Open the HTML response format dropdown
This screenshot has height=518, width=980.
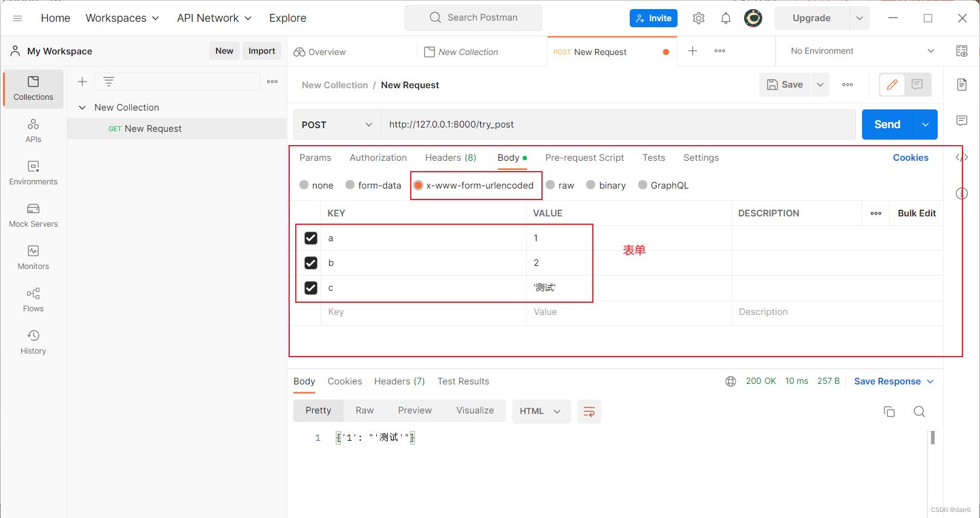click(x=540, y=412)
